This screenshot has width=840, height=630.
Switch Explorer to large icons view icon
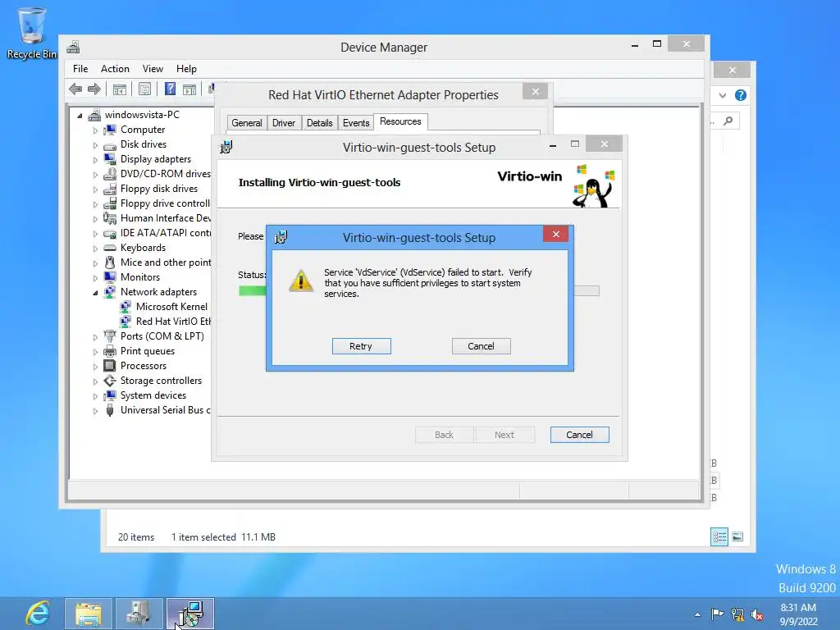[737, 536]
